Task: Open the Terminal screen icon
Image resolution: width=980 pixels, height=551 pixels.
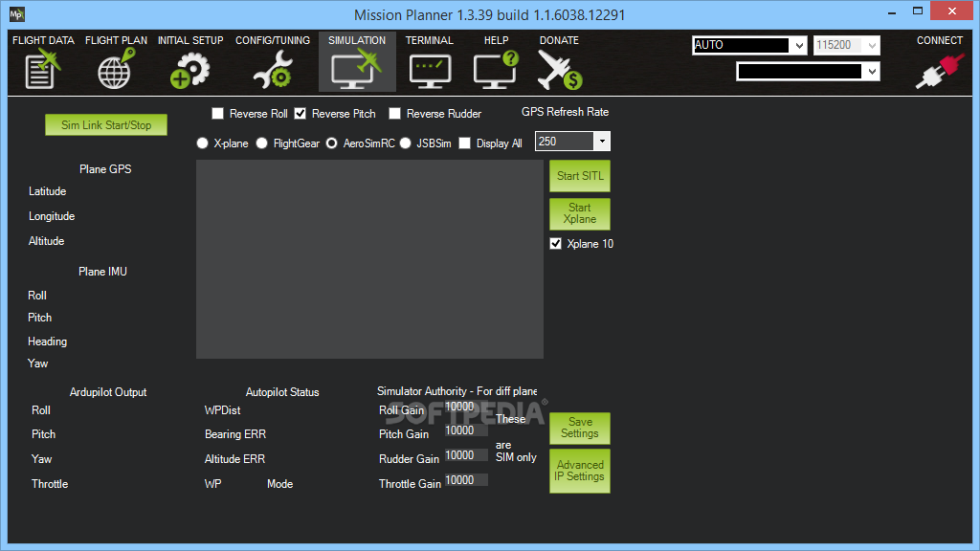Action: click(x=430, y=70)
